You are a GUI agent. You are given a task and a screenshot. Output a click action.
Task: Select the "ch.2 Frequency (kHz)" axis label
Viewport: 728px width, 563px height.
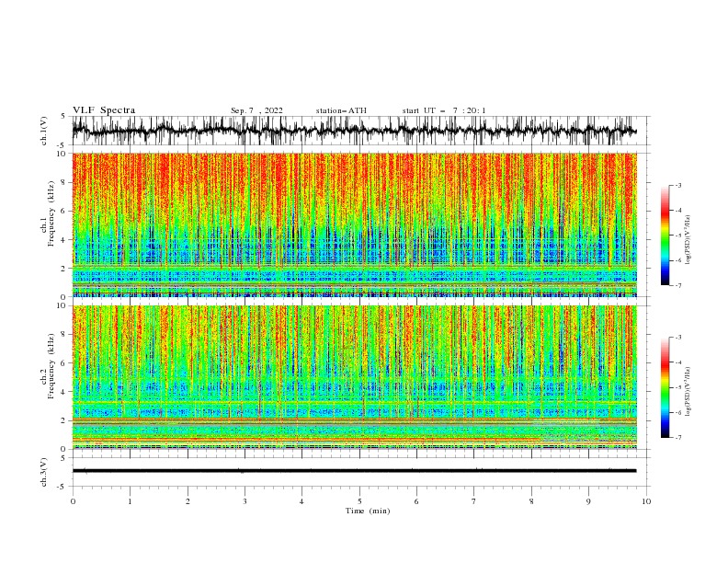(x=49, y=366)
